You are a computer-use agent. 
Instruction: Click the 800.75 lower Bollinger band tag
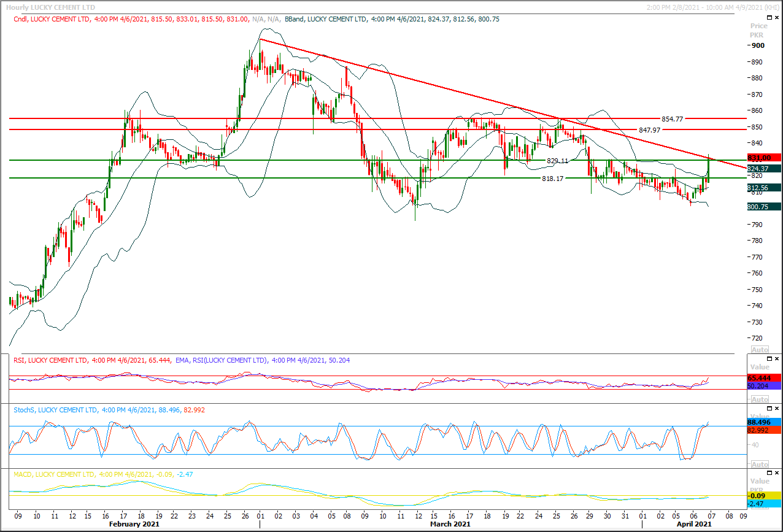[x=764, y=207]
